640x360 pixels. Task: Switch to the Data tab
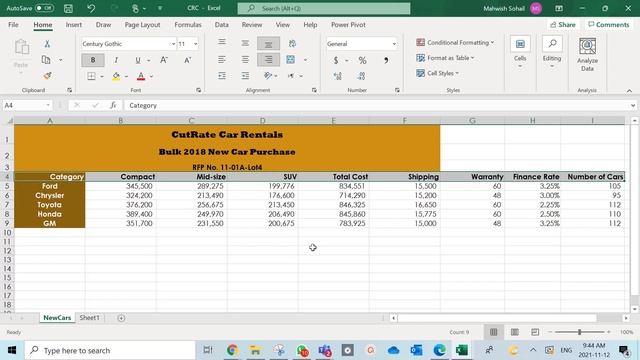pos(222,25)
